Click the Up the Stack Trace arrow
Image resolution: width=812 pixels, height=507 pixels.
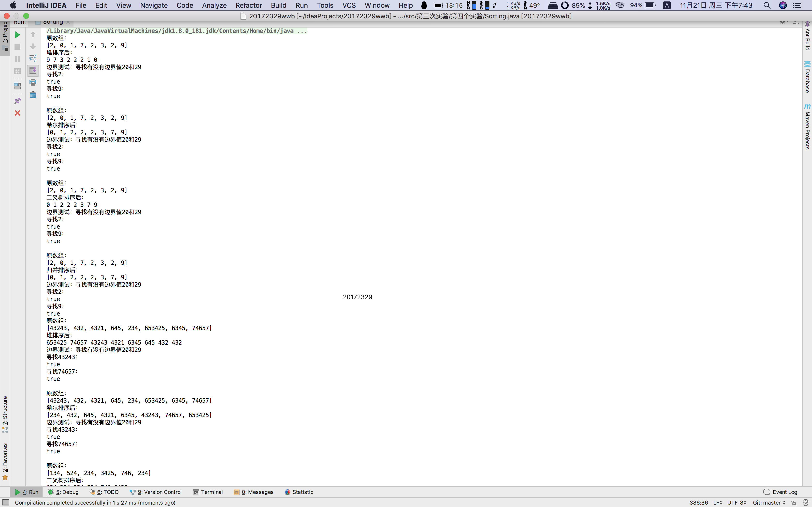click(33, 35)
